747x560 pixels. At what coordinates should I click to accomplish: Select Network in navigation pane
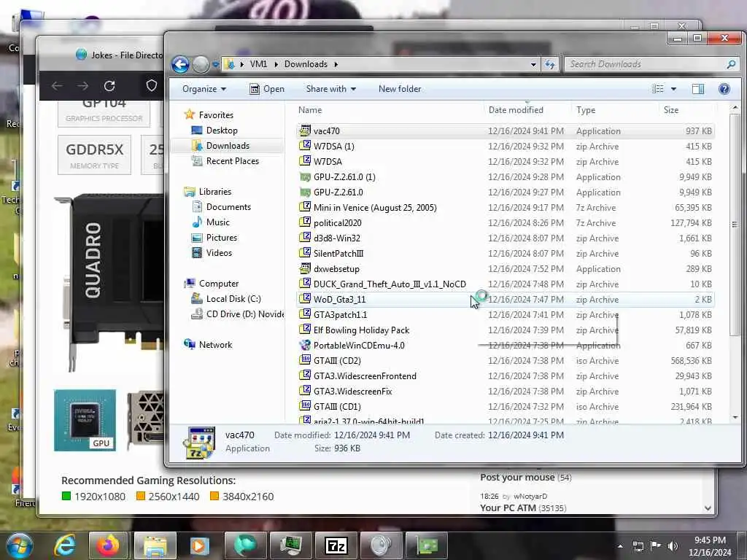click(215, 345)
